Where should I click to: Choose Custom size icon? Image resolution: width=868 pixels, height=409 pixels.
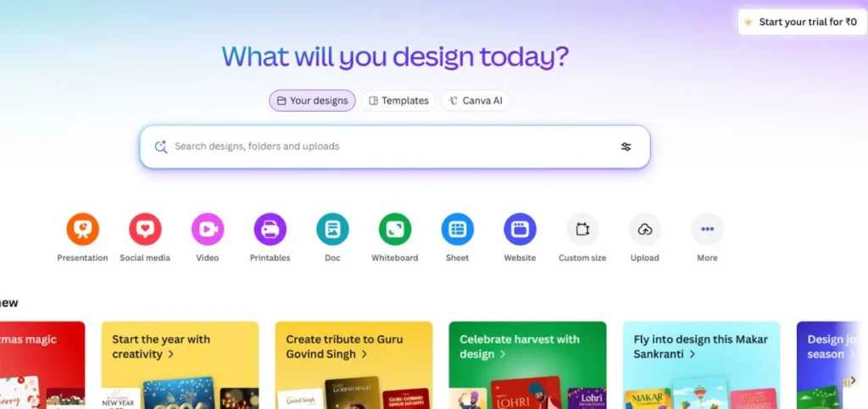click(x=582, y=229)
